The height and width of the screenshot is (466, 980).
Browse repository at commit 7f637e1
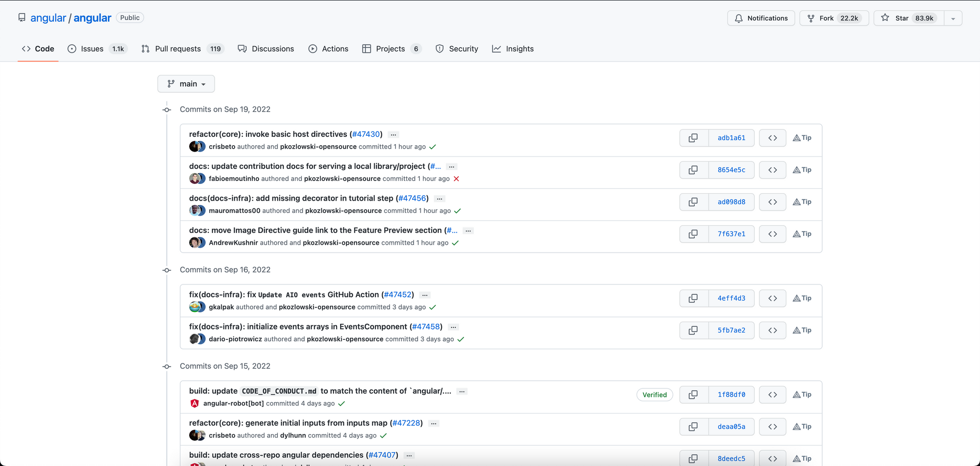773,234
